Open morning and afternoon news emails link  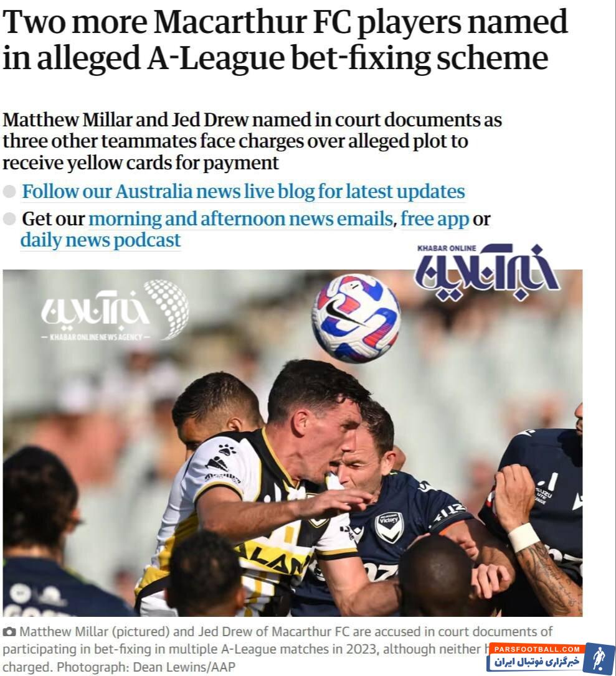(240, 219)
